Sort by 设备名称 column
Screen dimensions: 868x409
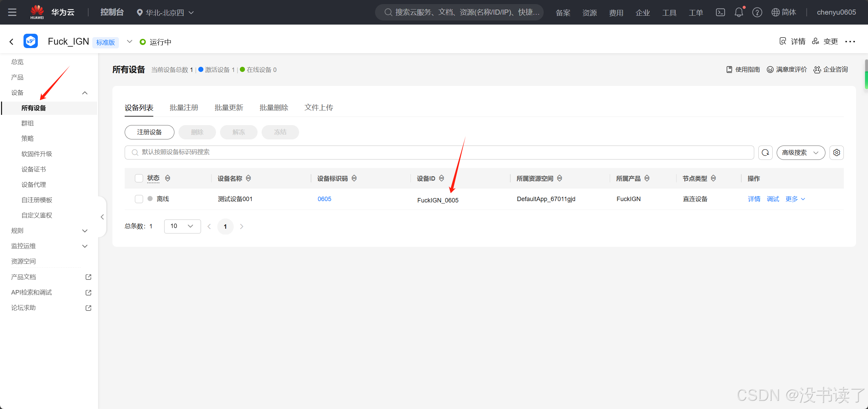click(x=248, y=178)
